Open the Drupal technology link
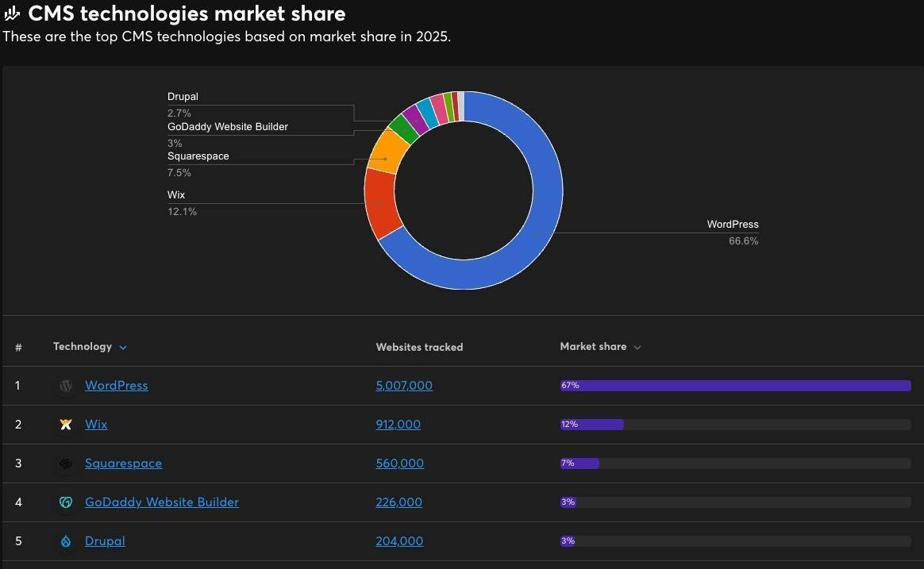Screen dimensions: 924x569 pyautogui.click(x=105, y=541)
